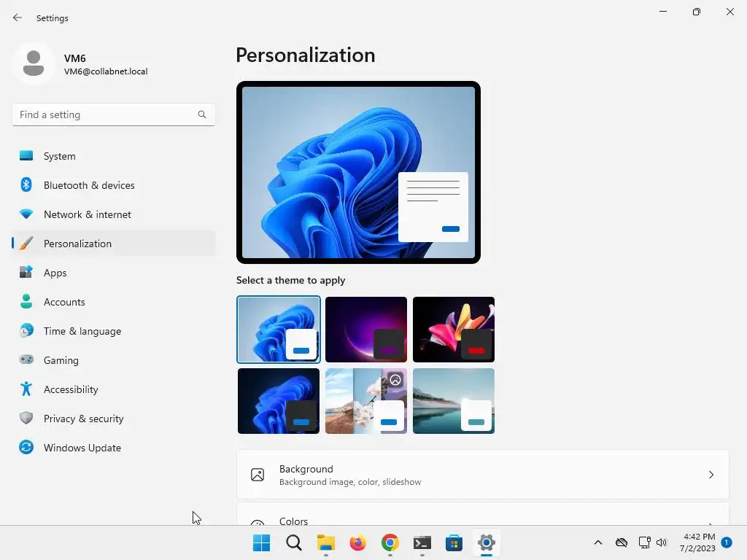Go to Accounts settings
The image size is (747, 560).
pyautogui.click(x=114, y=301)
